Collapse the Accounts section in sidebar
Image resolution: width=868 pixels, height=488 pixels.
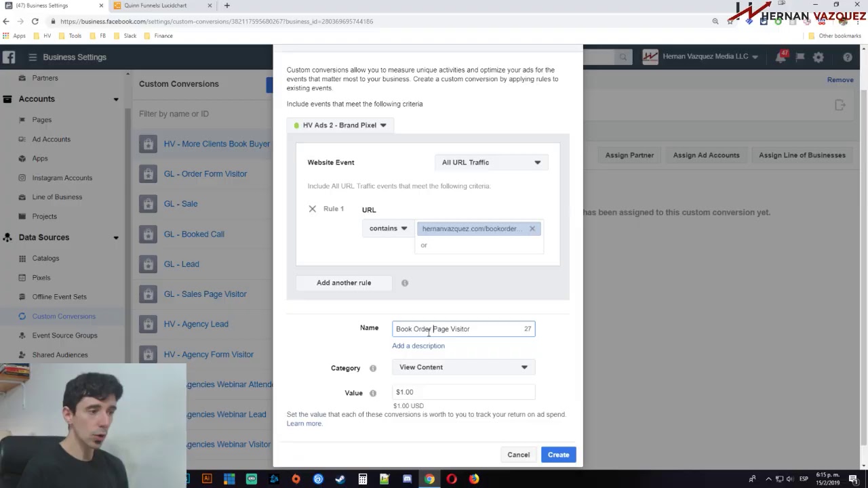[116, 99]
